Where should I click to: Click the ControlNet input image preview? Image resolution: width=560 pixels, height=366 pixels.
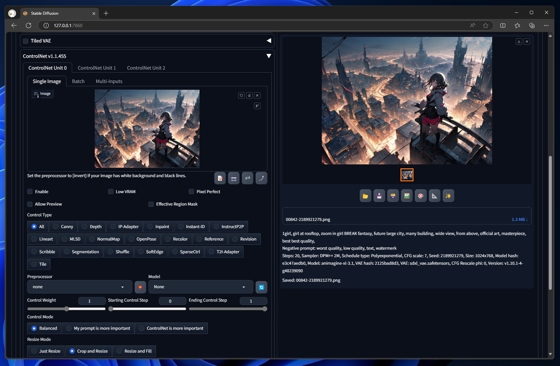147,129
